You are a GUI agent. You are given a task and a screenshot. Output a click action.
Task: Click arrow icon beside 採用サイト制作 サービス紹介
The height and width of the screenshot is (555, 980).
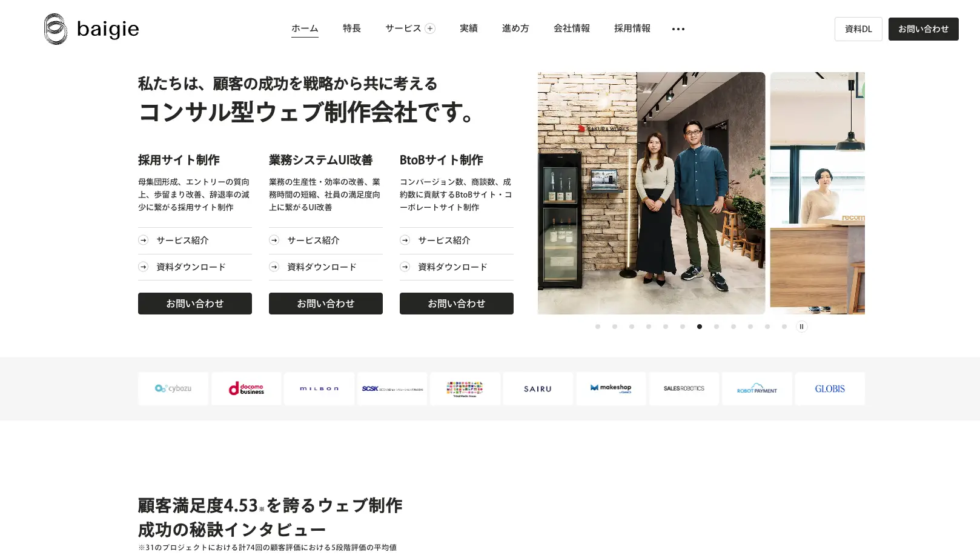(144, 240)
